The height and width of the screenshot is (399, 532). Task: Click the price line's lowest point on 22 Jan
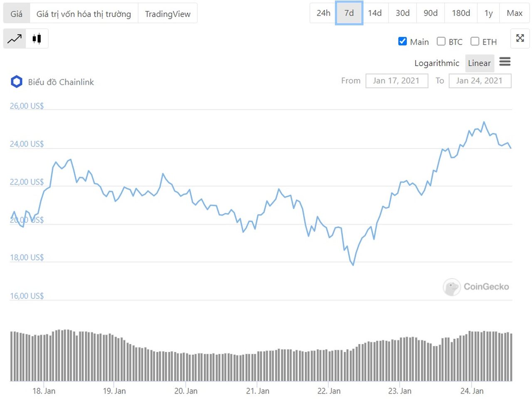(x=353, y=265)
